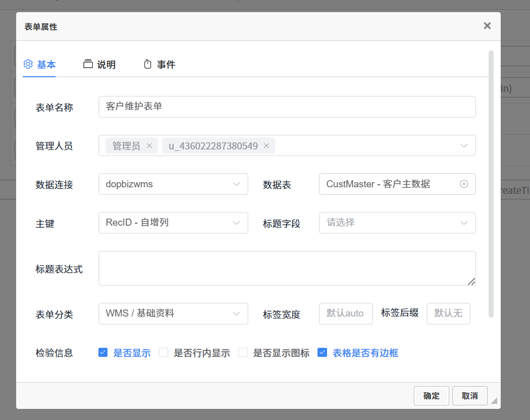Enable the 是否显示图标 checkbox

click(x=243, y=353)
